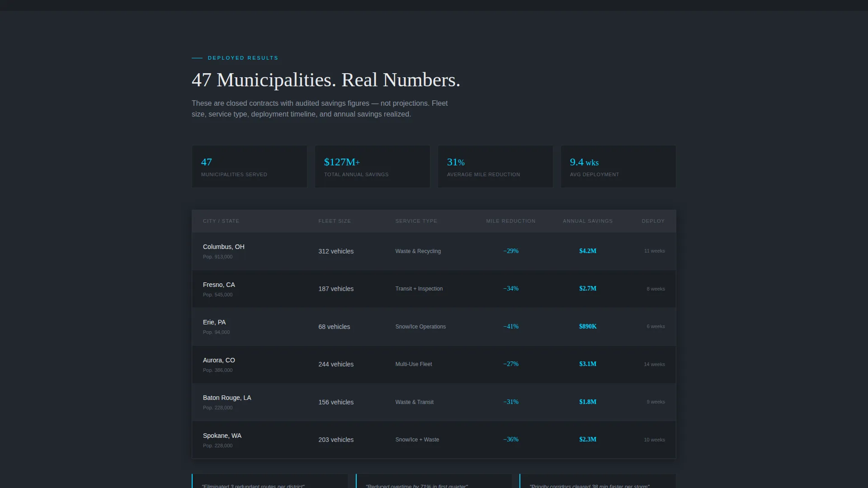The image size is (868, 488).
Task: Click the '$4.2M' annual savings value
Action: click(588, 251)
